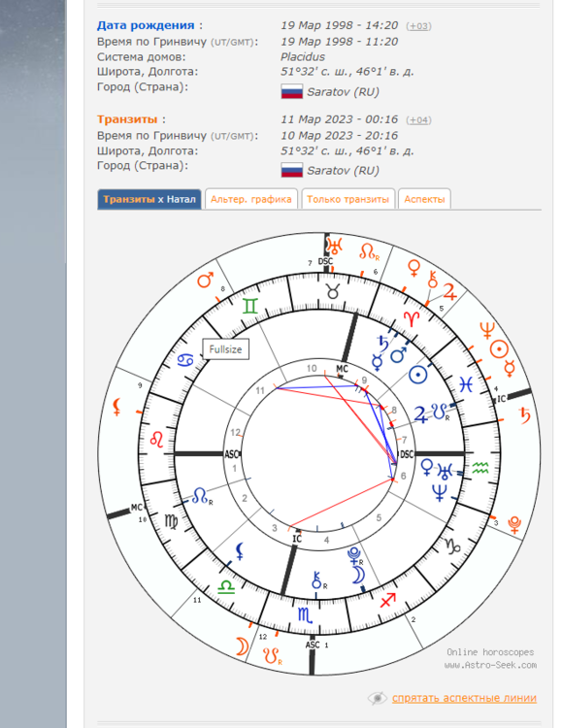This screenshot has width=562, height=728.
Task: Click the orange transit South Node glyph
Action: click(272, 656)
